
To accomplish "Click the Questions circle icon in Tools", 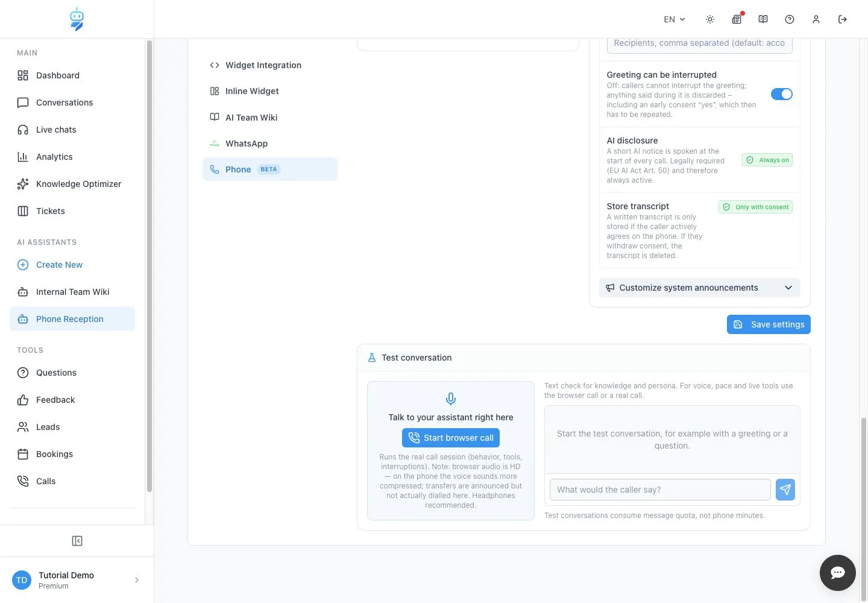I will tap(23, 373).
